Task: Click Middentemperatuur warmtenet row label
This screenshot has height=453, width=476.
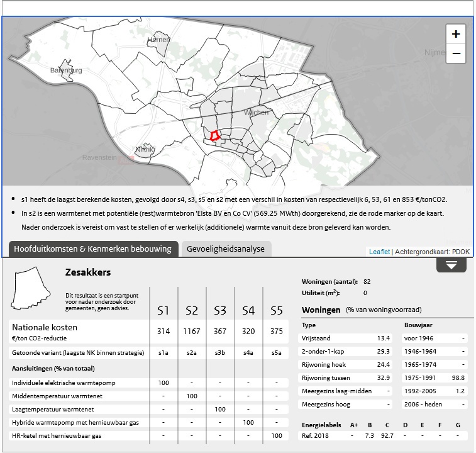Action: [x=57, y=396]
